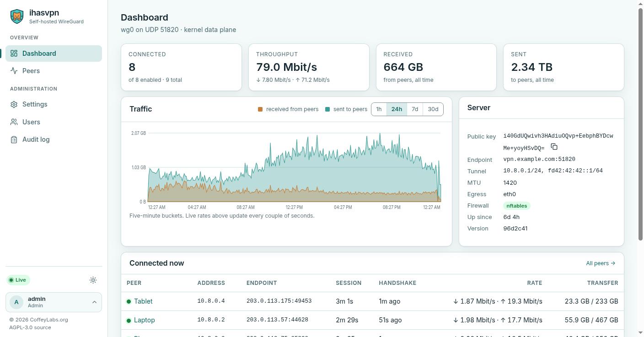Image resolution: width=644 pixels, height=337 pixels.
Task: Click the green Live indicator badge
Action: point(18,280)
